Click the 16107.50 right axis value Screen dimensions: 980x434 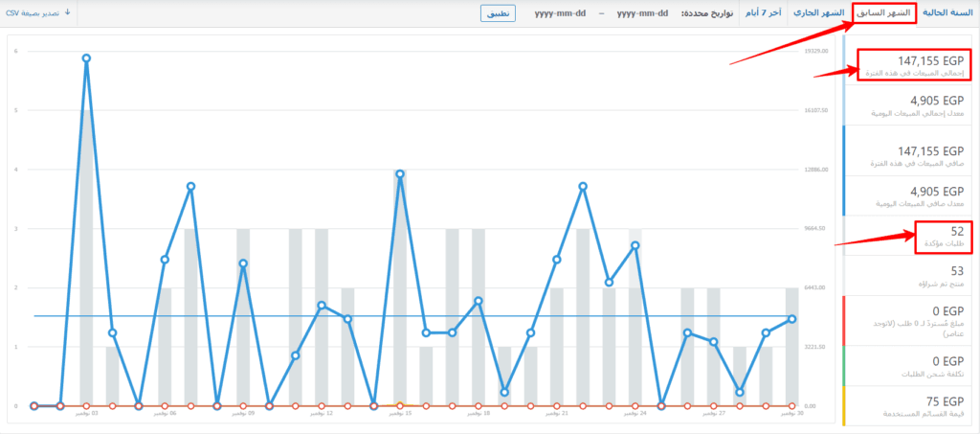[x=817, y=110]
